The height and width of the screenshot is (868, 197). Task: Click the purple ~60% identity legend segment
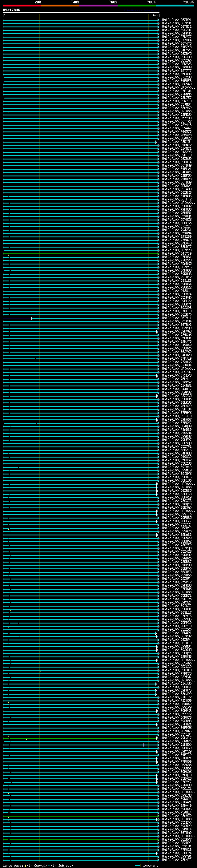98,6
